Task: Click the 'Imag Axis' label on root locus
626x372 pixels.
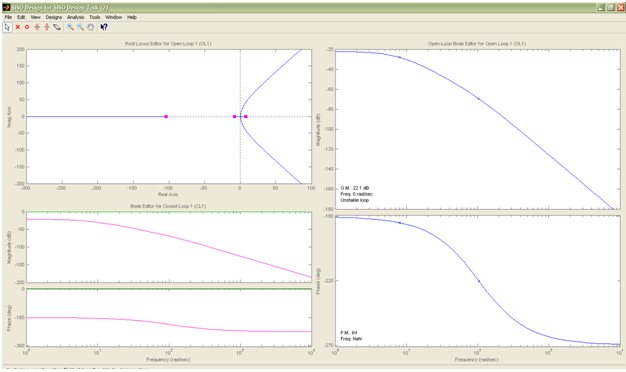Action: 9,117
